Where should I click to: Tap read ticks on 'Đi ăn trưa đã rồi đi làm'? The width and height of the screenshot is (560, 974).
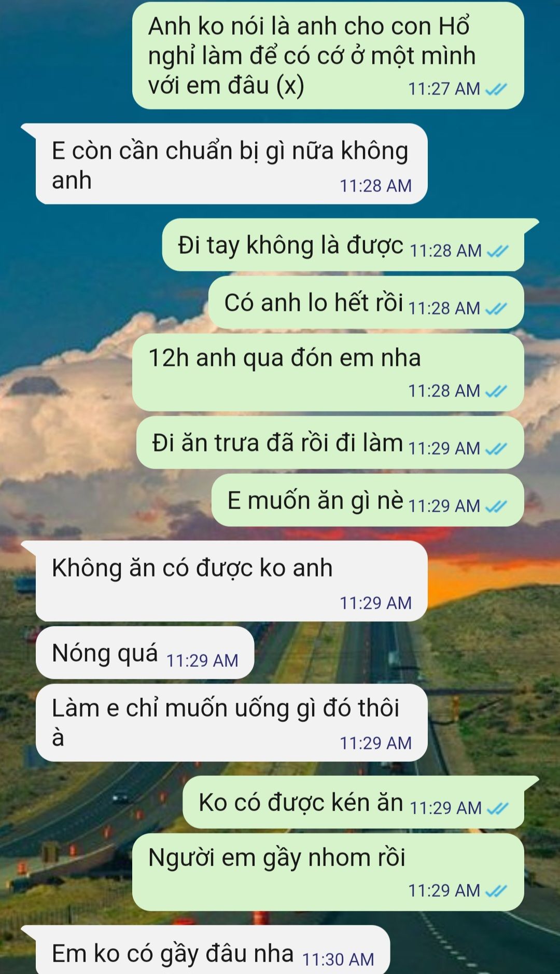tap(496, 449)
